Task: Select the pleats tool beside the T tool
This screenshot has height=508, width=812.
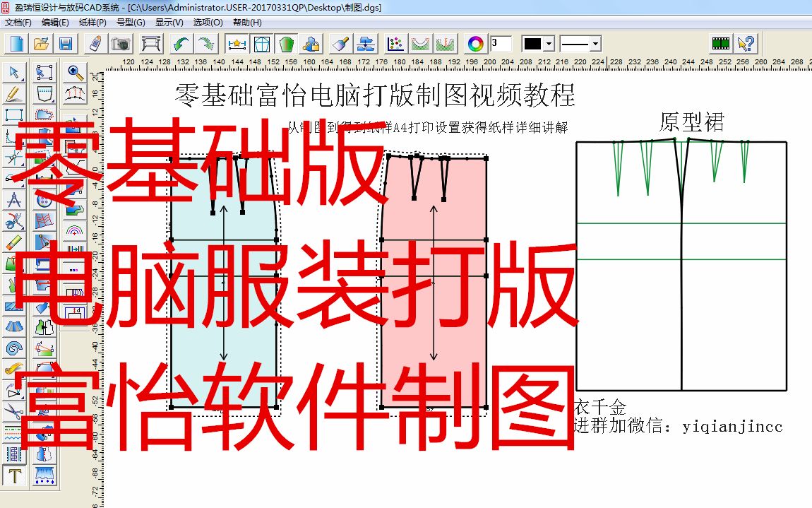Action: click(x=44, y=475)
